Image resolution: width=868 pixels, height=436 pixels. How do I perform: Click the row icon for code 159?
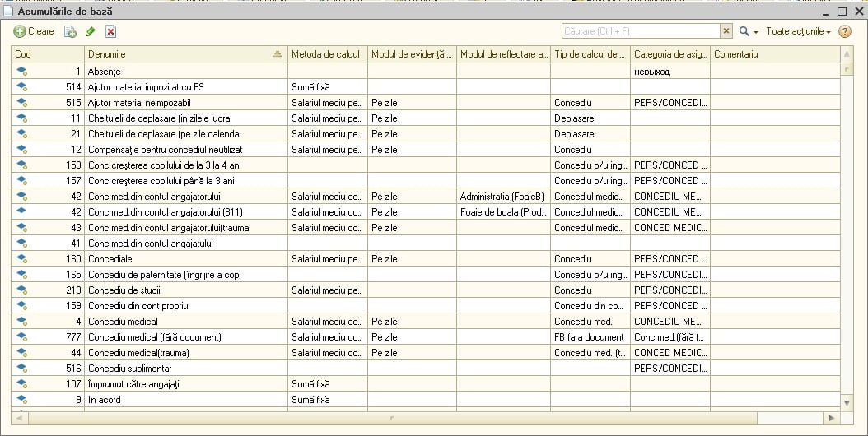pos(22,305)
